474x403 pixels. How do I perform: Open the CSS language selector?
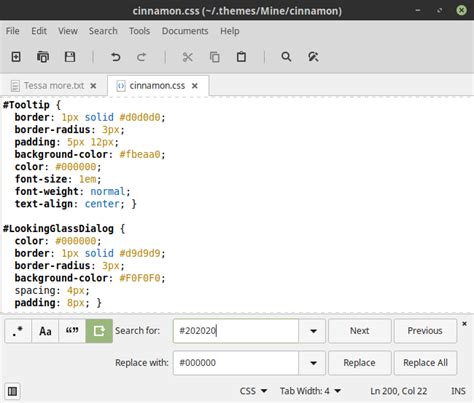coord(253,391)
